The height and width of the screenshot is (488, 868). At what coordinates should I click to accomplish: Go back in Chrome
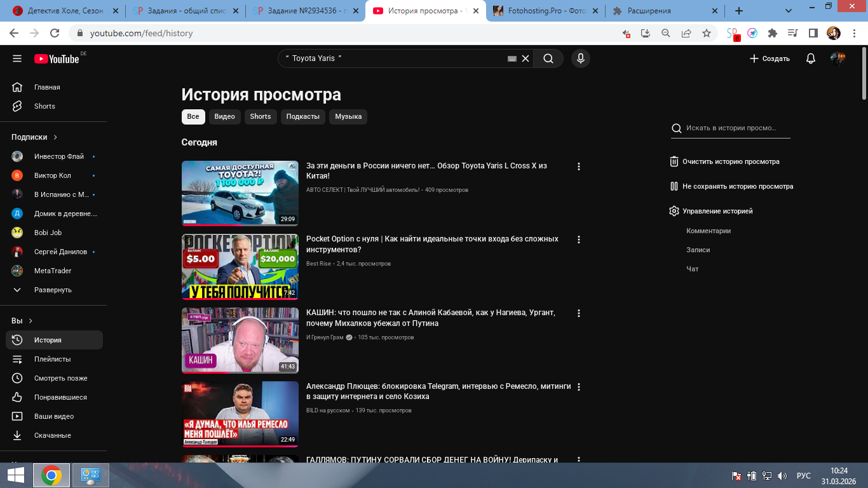pyautogui.click(x=15, y=33)
